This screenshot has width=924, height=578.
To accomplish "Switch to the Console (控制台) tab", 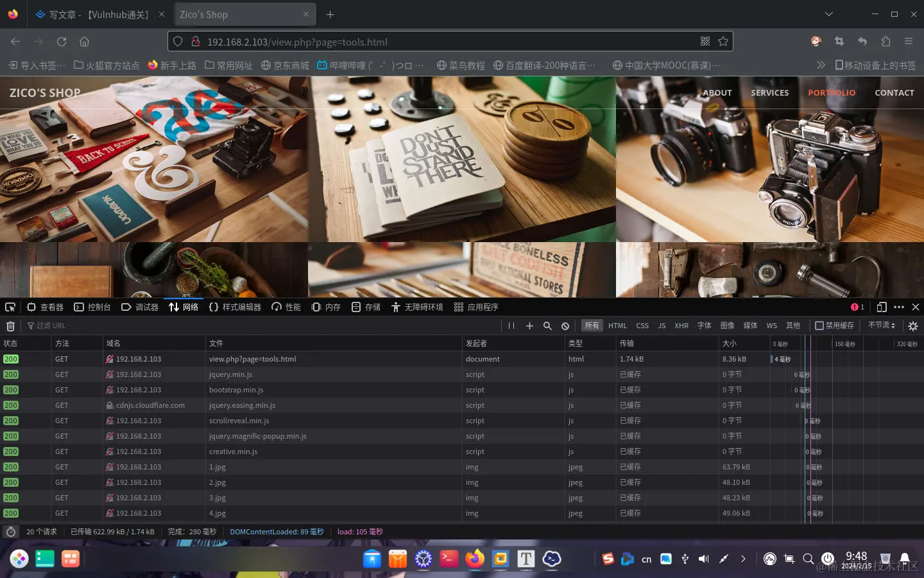I will point(92,307).
